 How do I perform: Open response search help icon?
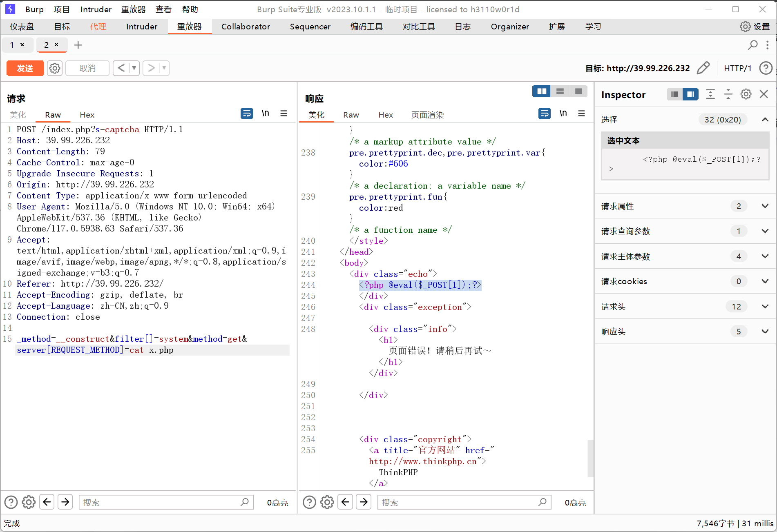(310, 502)
